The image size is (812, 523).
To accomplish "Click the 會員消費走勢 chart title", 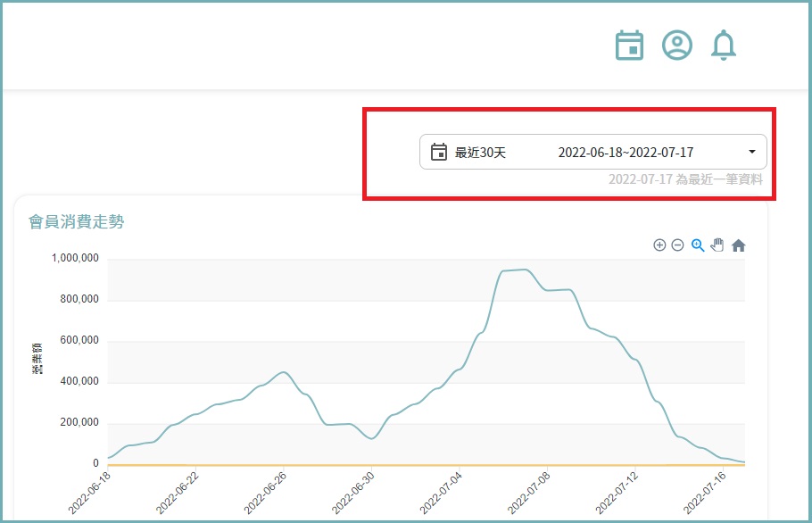I will point(77,222).
